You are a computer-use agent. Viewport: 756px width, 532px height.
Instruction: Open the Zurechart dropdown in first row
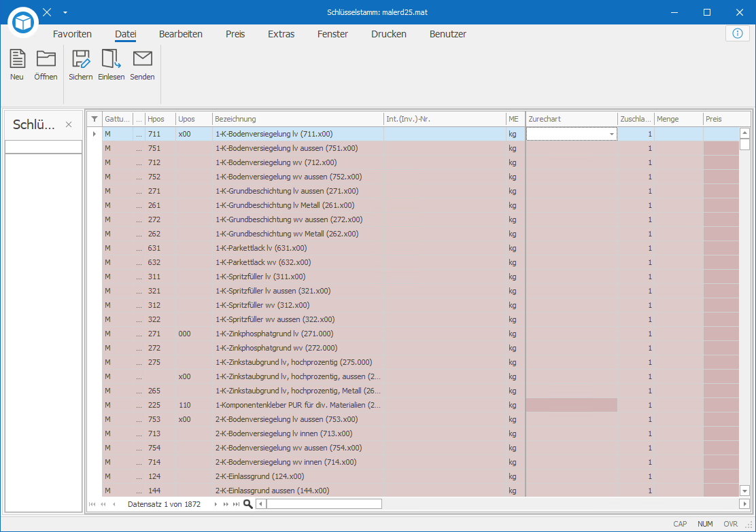tap(612, 134)
